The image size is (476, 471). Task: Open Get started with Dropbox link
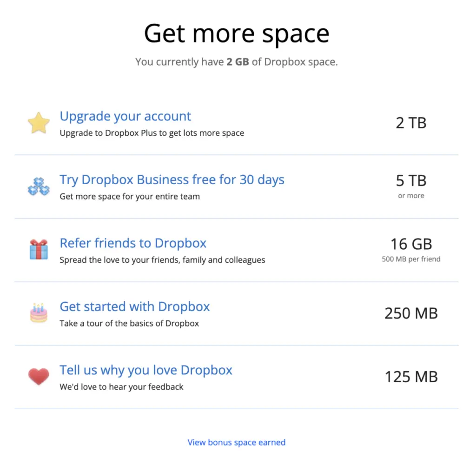[135, 307]
